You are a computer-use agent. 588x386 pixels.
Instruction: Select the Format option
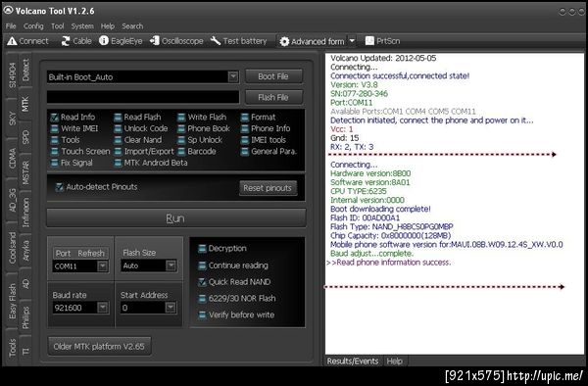[x=245, y=118]
